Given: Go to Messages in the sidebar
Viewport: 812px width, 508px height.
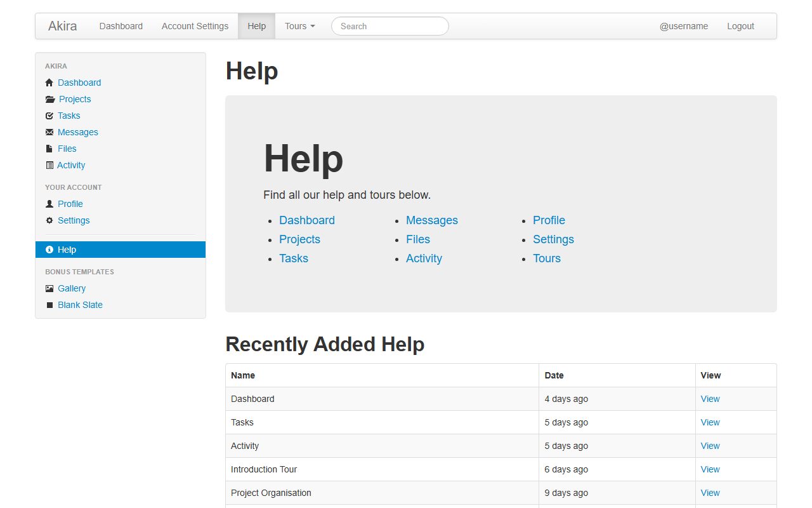Looking at the screenshot, I should pyautogui.click(x=78, y=132).
